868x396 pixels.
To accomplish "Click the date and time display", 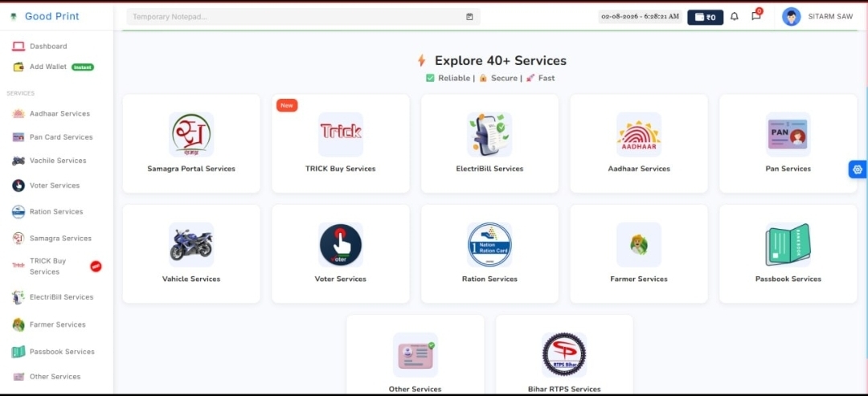I will [x=640, y=17].
